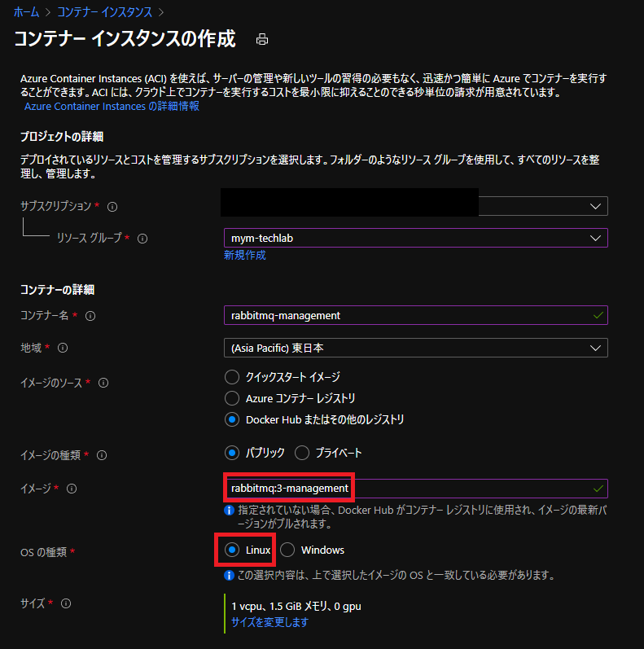Click info icon beside イメージの種類
Image resolution: width=644 pixels, height=649 pixels.
102,455
